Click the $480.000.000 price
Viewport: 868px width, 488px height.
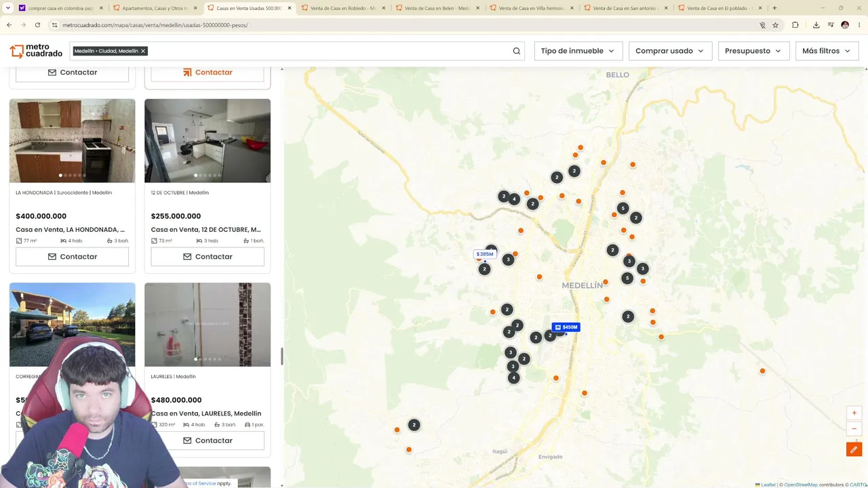(x=176, y=400)
